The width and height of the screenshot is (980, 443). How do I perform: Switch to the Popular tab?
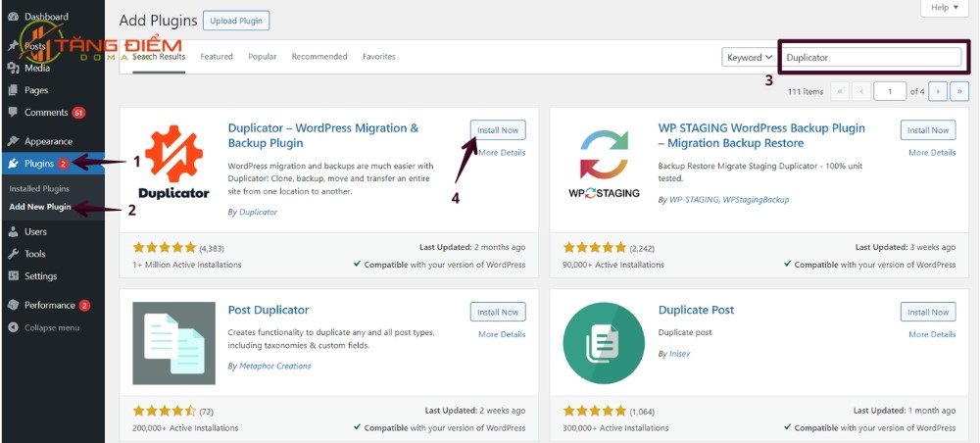tap(263, 57)
